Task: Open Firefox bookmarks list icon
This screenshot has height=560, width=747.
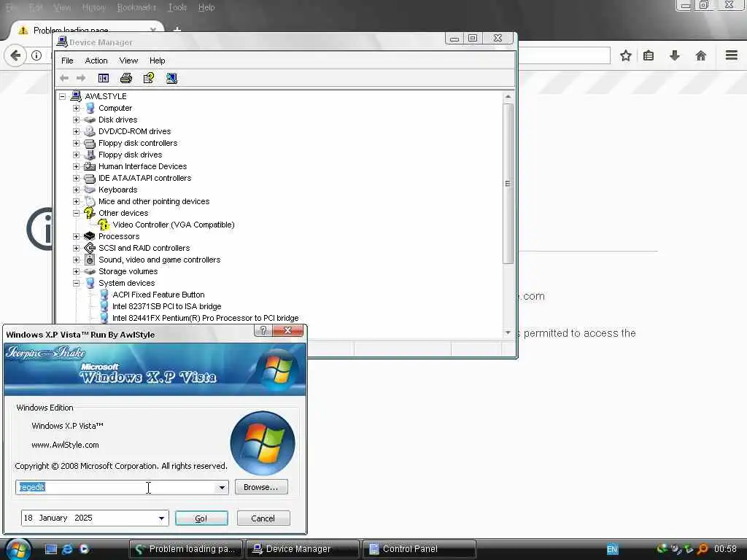Action: (649, 55)
